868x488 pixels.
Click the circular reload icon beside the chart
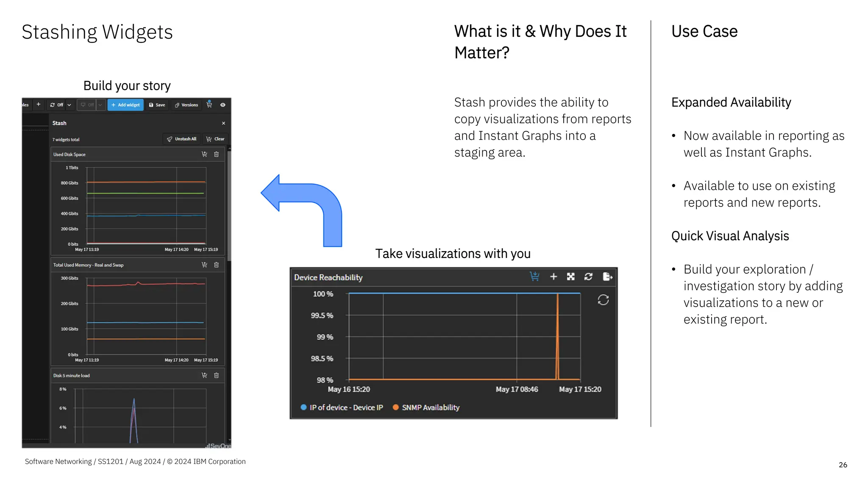pos(603,300)
